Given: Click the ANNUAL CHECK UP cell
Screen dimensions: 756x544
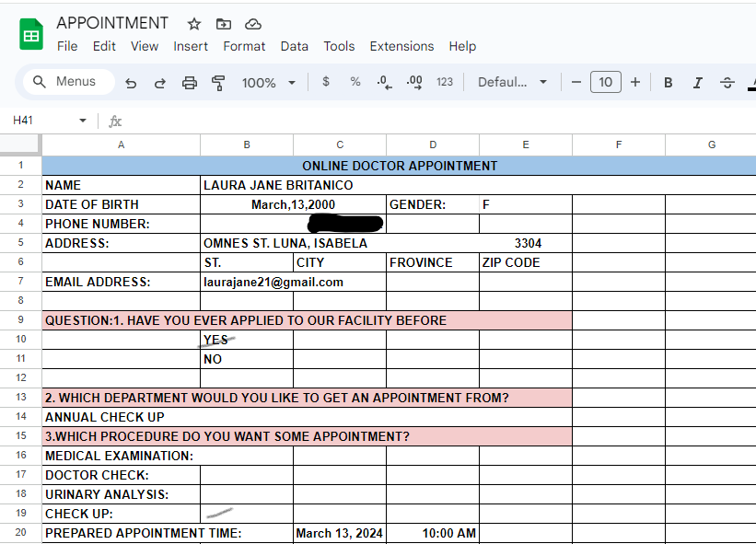Looking at the screenshot, I should [308, 417].
